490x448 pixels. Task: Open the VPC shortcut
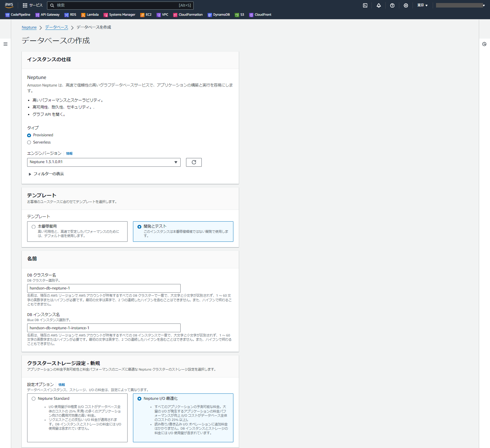163,15
